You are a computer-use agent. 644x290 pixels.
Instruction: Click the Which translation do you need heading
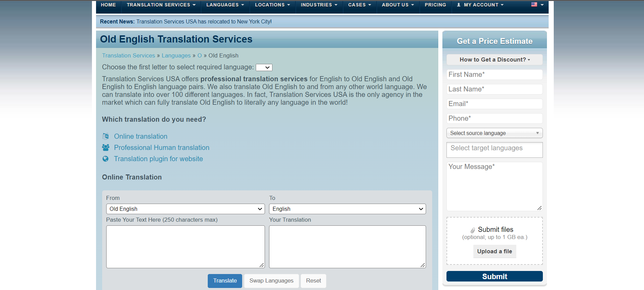154,119
